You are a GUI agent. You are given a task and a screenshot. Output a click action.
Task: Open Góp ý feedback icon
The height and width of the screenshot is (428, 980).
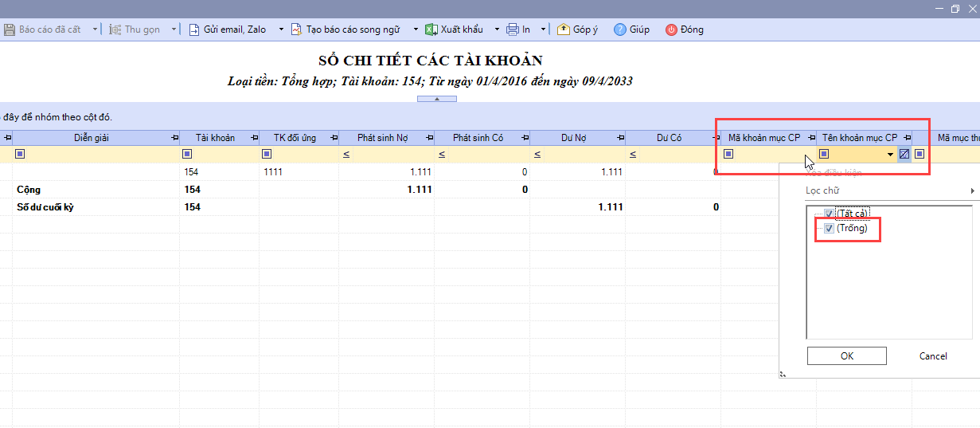pyautogui.click(x=563, y=29)
